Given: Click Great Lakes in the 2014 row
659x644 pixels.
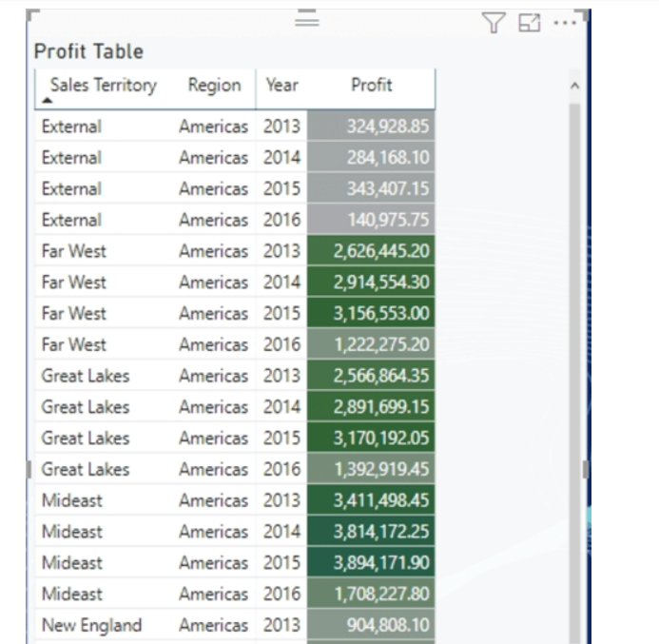Looking at the screenshot, I should 86,406.
